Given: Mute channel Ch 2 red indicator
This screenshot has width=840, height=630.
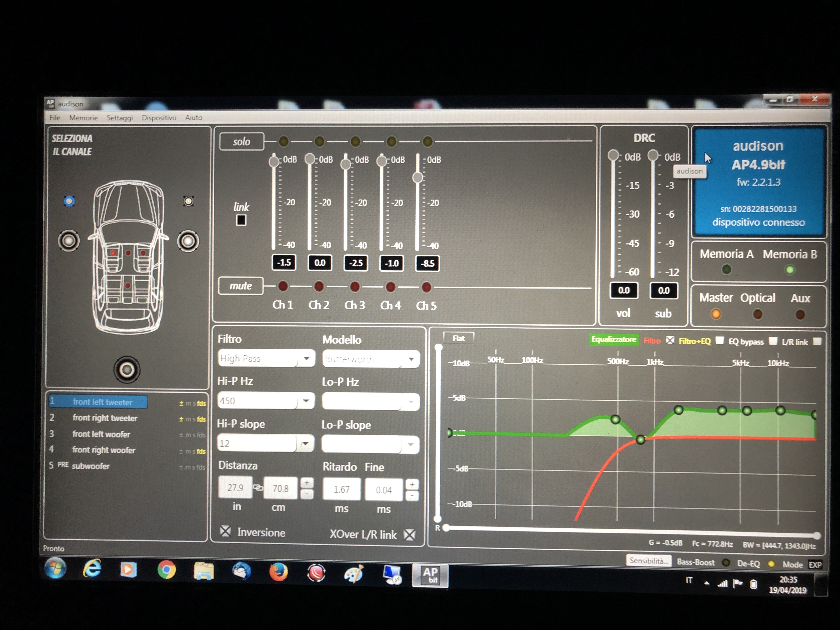Looking at the screenshot, I should coord(319,286).
